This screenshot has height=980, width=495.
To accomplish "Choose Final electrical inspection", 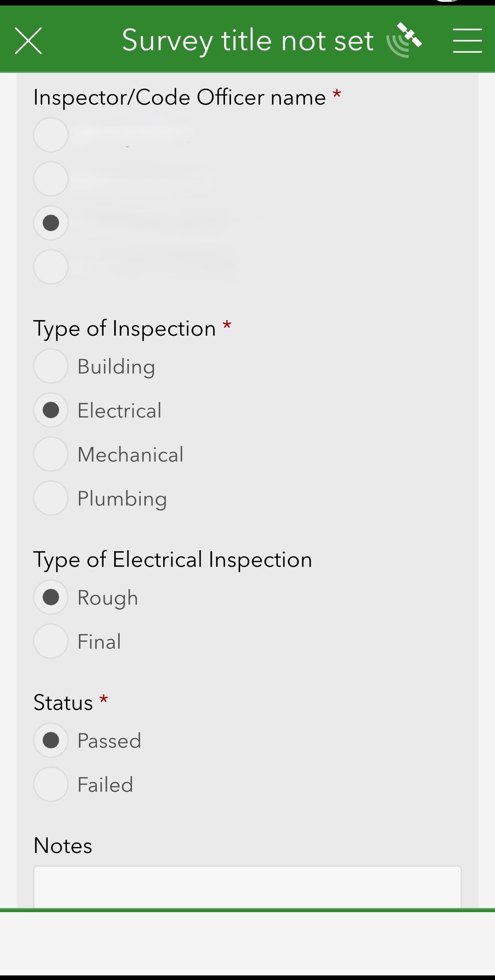I will 51,641.
